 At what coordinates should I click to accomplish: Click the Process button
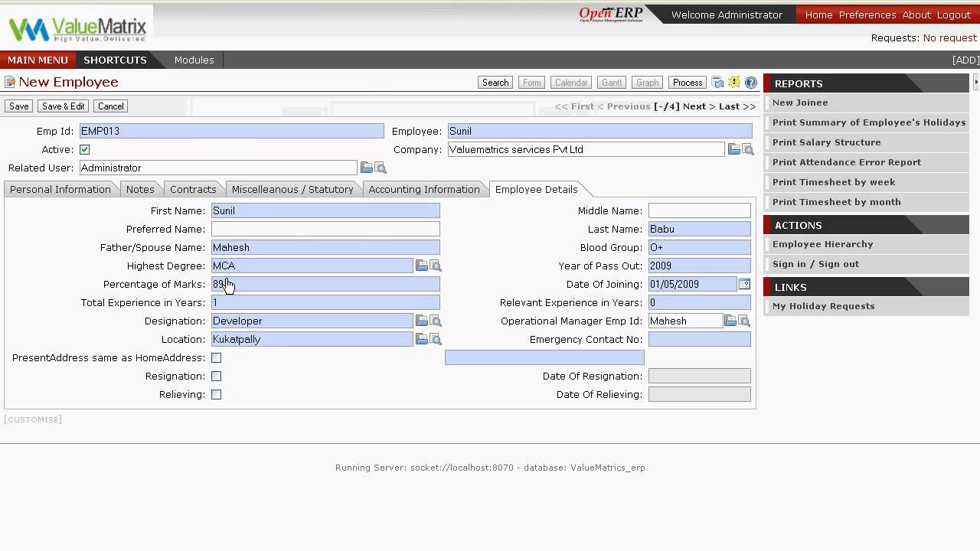pos(688,83)
